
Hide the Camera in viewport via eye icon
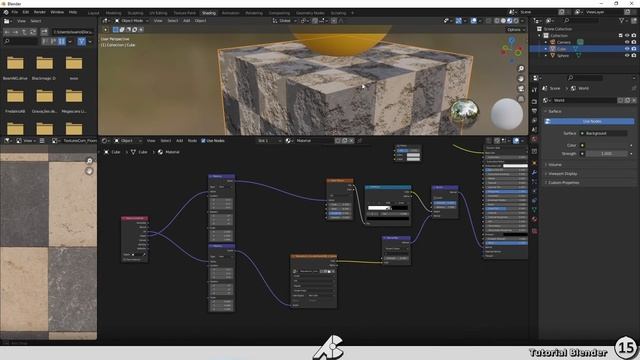coord(627,42)
